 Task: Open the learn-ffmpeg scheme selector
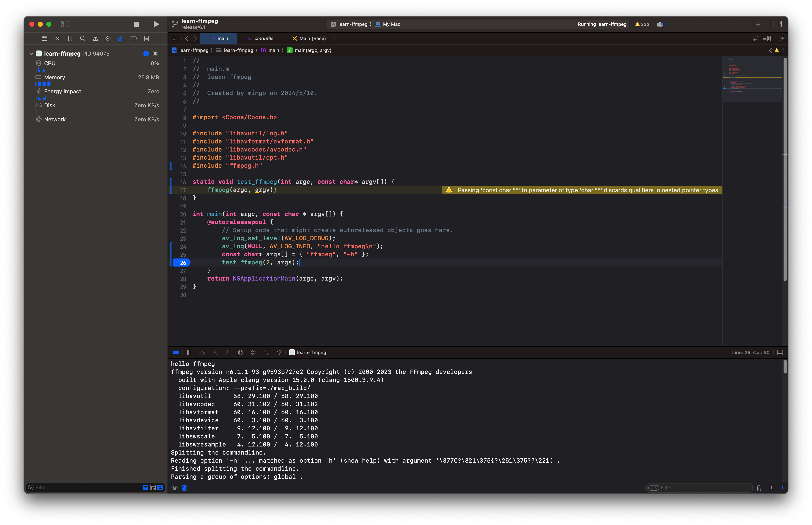click(x=349, y=24)
